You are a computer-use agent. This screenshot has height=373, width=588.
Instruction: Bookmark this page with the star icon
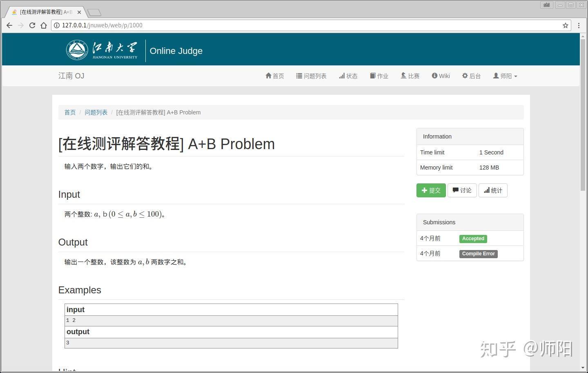tap(566, 25)
